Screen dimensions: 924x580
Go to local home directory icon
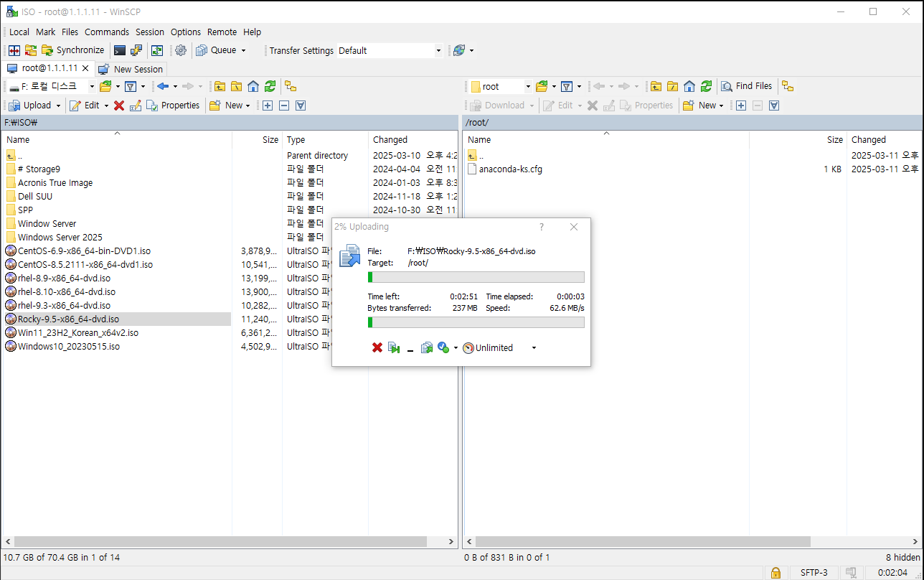[253, 86]
